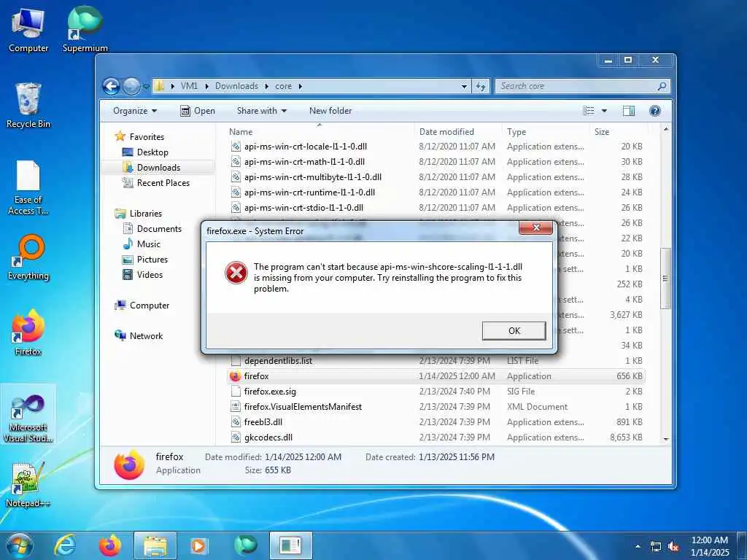Click the Search core input field

(x=576, y=86)
